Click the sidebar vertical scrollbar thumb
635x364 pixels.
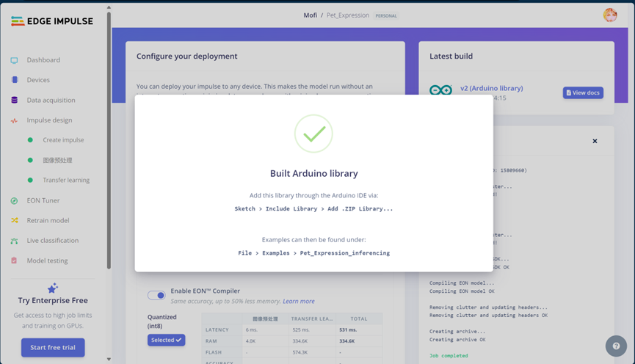tap(109, 140)
